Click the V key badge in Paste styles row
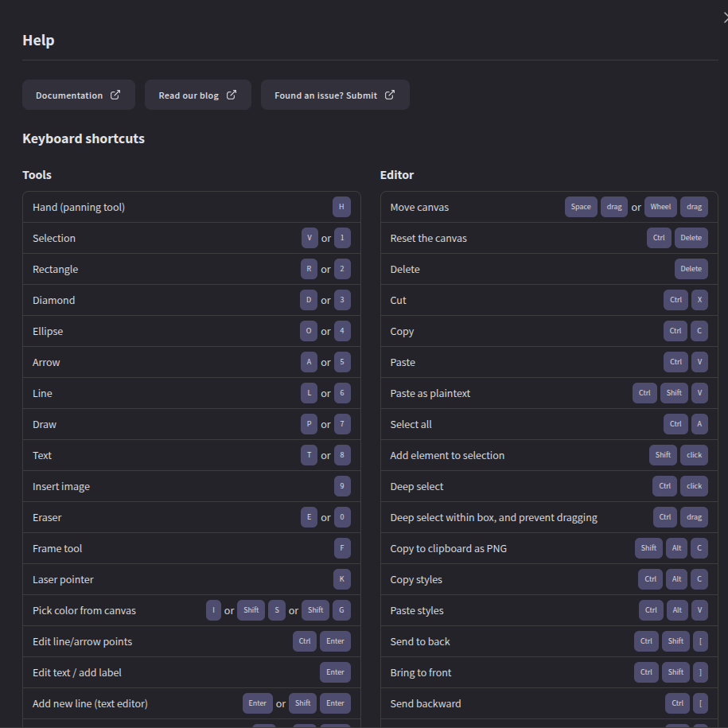Image resolution: width=728 pixels, height=728 pixels. [699, 610]
